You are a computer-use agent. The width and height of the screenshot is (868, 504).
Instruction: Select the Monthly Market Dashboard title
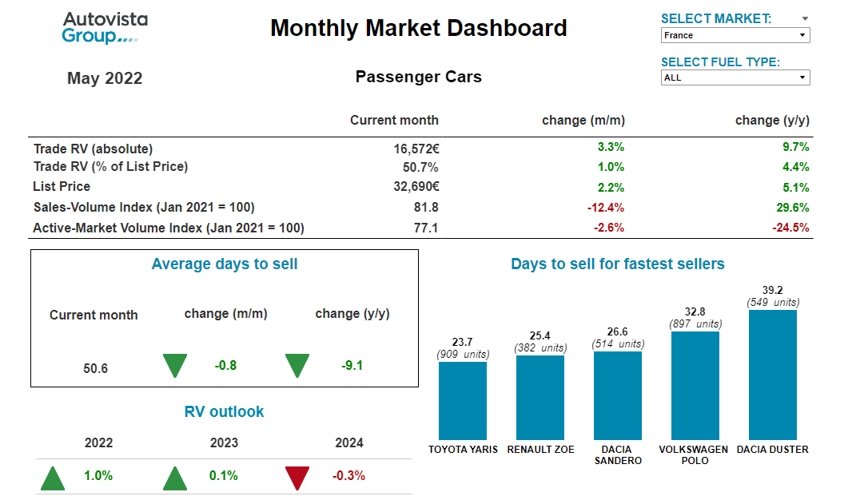(x=419, y=28)
